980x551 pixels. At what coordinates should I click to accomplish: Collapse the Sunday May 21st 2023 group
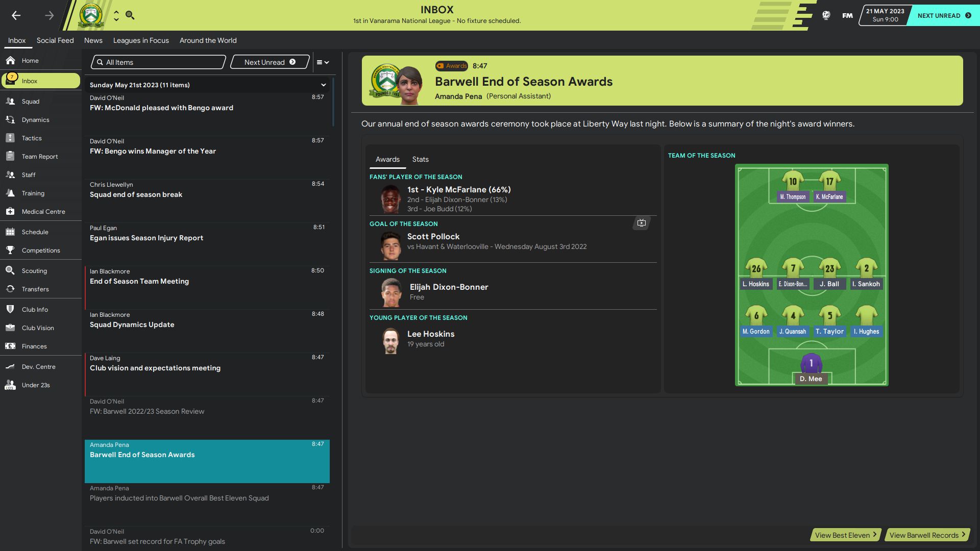click(x=323, y=85)
